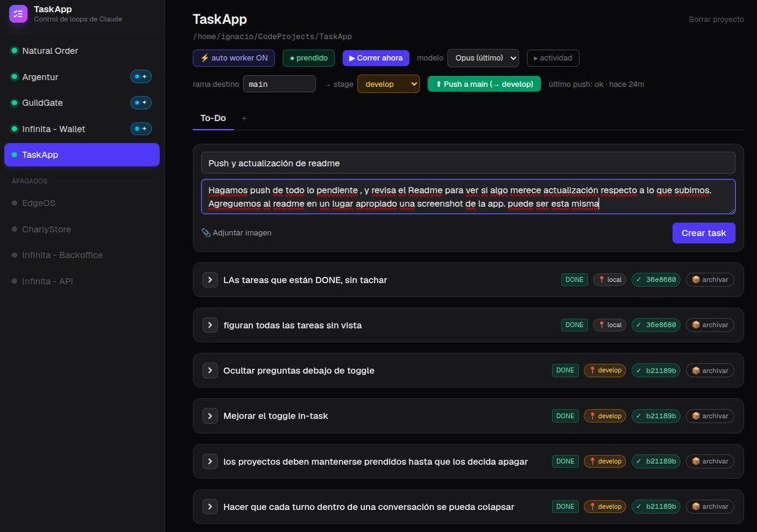Click local pin badge on figuran todas row

[x=609, y=325]
